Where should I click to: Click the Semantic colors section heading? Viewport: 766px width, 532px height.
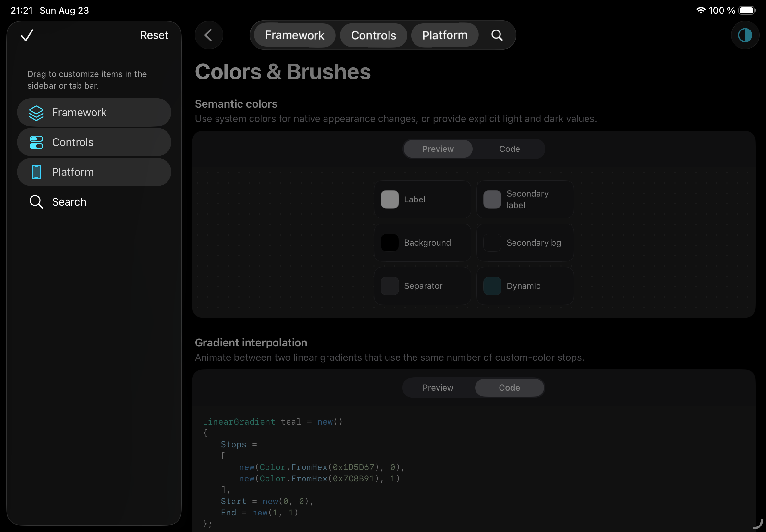coord(236,104)
